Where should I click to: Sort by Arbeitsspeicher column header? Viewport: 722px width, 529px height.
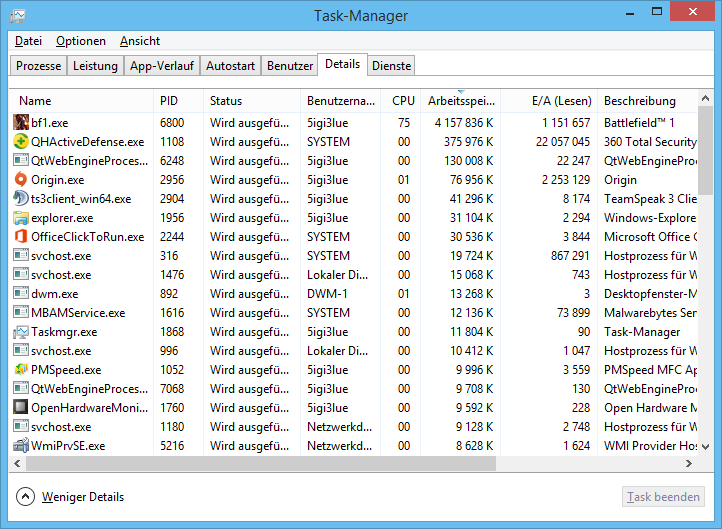(x=458, y=101)
